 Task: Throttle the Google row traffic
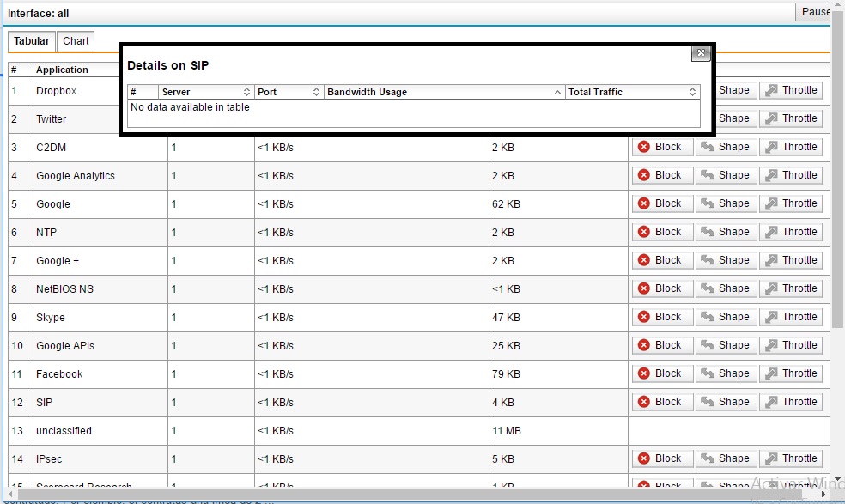[x=791, y=203]
